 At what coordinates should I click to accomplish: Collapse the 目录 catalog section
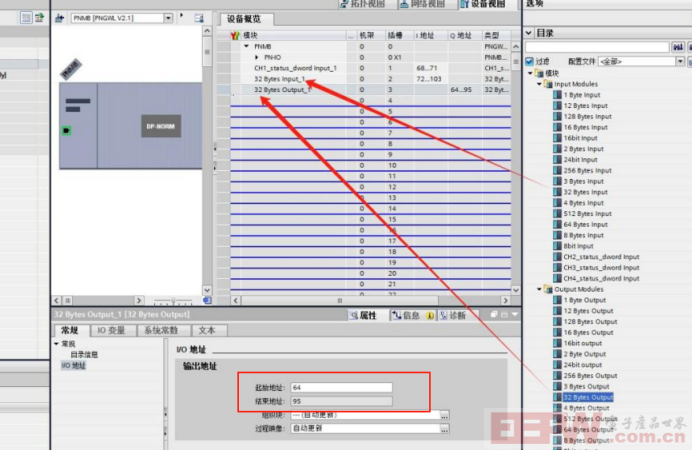[529, 33]
